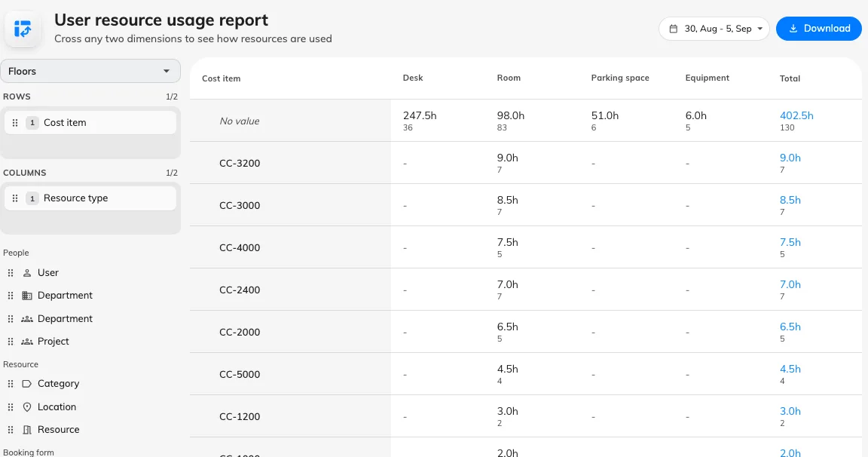Click drag handle beside Resource
This screenshot has width=868, height=457.
coord(10,429)
